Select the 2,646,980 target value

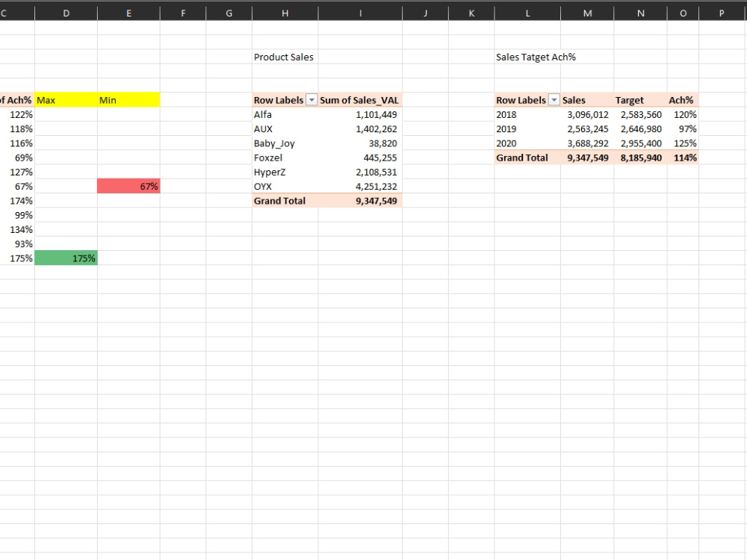click(x=641, y=129)
